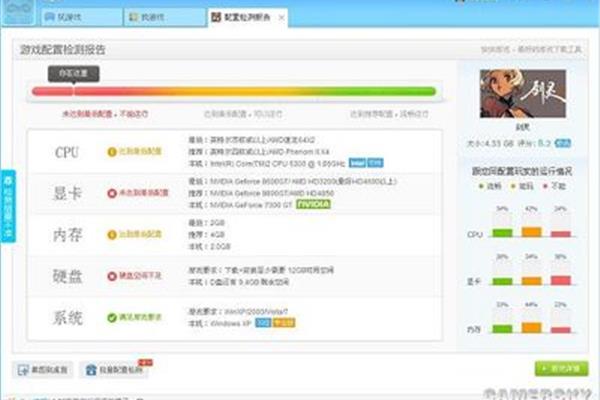
Task: Click the orange CPU bar in chart
Action: [x=532, y=232]
